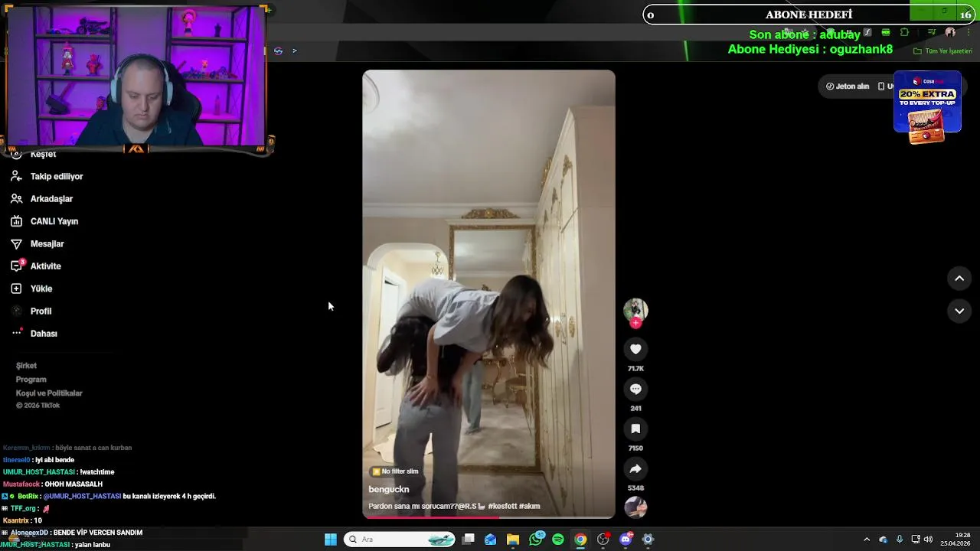Image resolution: width=980 pixels, height=551 pixels.
Task: Open File Explorer from the taskbar
Action: (x=513, y=540)
